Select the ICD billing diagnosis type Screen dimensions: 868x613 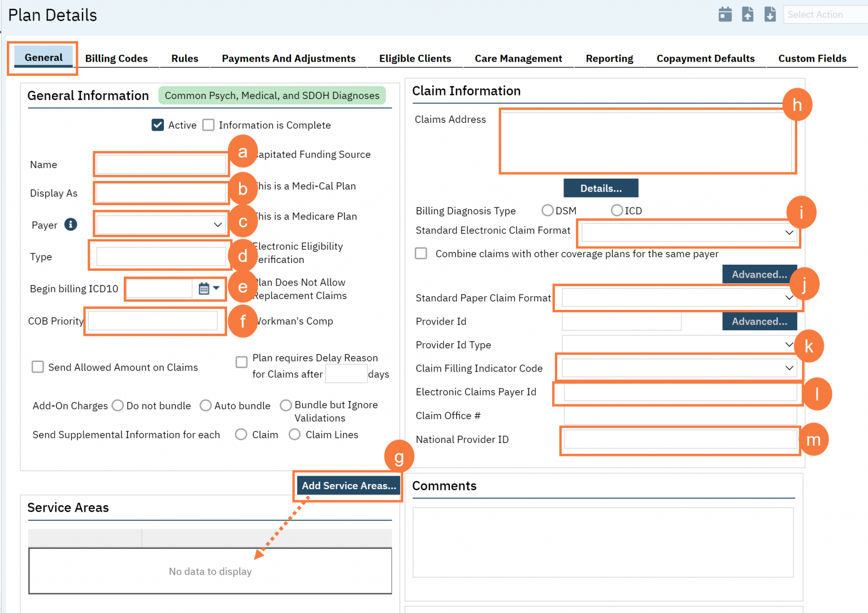pyautogui.click(x=617, y=210)
